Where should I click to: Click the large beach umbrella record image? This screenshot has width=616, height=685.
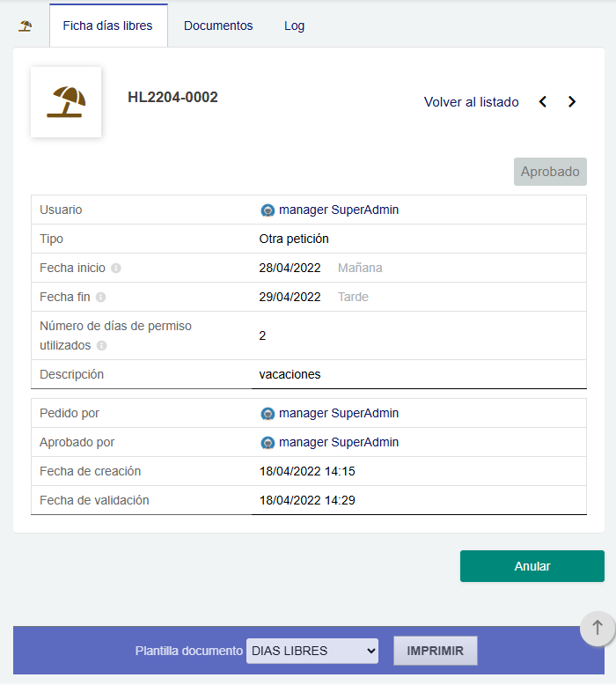click(66, 102)
